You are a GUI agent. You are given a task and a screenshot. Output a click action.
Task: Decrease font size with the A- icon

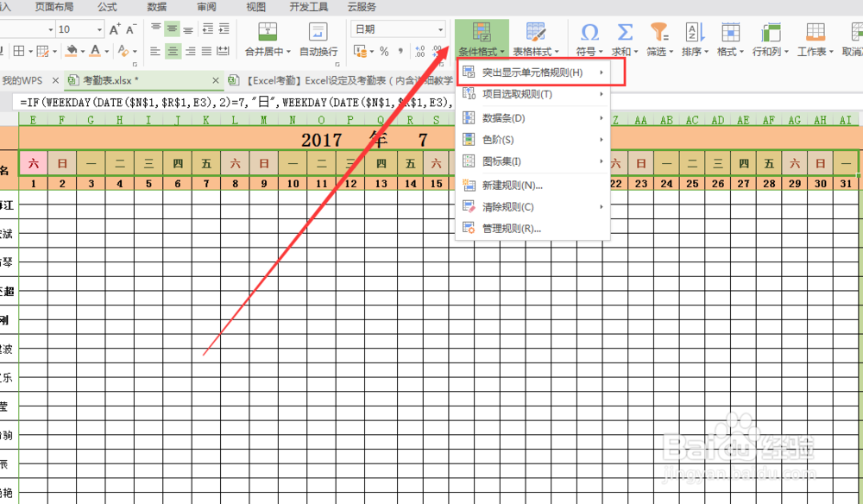[x=131, y=29]
